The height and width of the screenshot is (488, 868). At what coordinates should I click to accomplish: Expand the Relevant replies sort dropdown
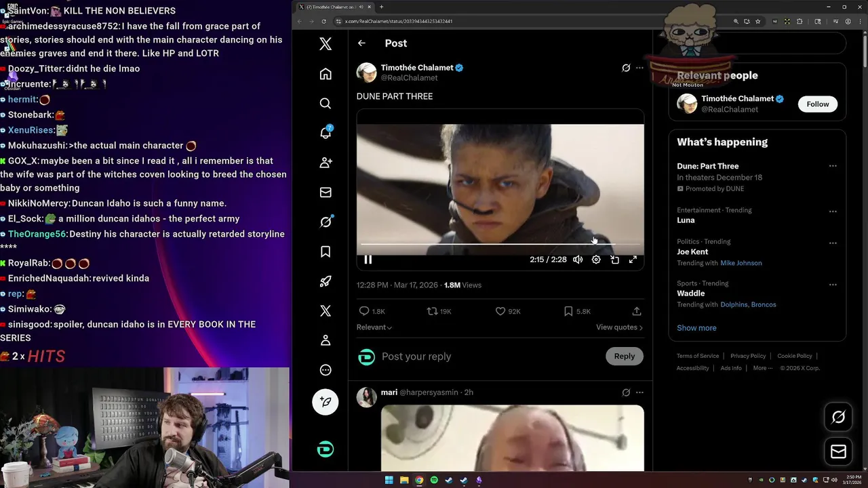(374, 327)
